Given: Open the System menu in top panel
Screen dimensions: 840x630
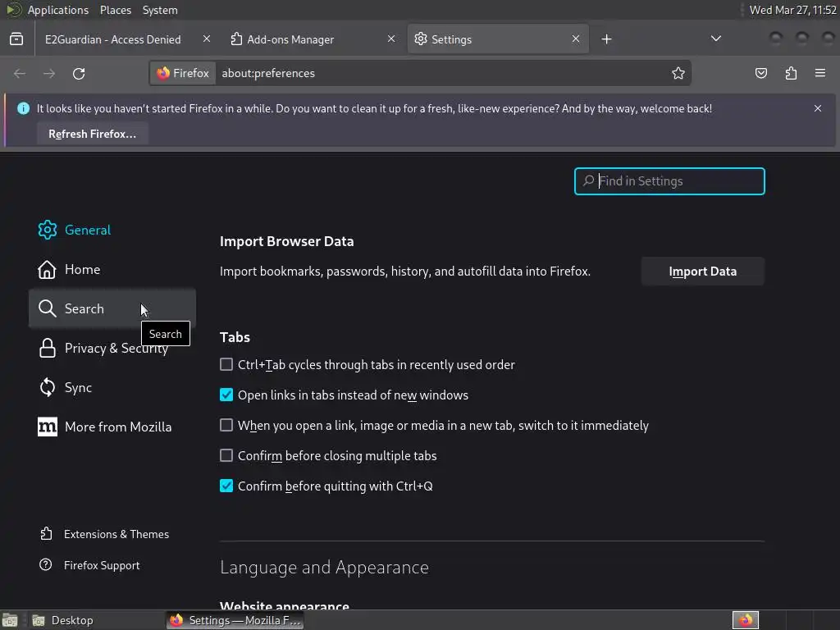Looking at the screenshot, I should pos(160,10).
